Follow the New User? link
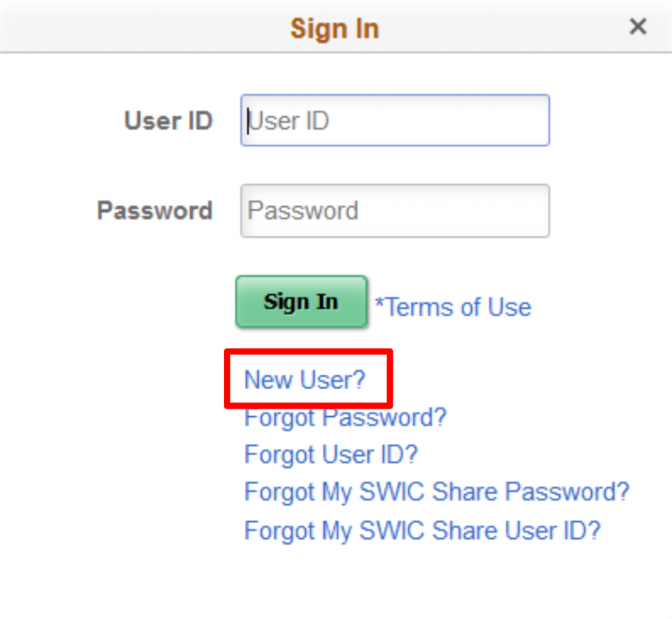 pyautogui.click(x=304, y=379)
